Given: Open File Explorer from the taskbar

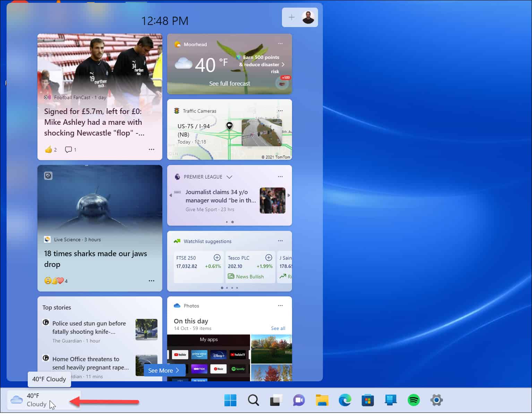Looking at the screenshot, I should point(321,400).
